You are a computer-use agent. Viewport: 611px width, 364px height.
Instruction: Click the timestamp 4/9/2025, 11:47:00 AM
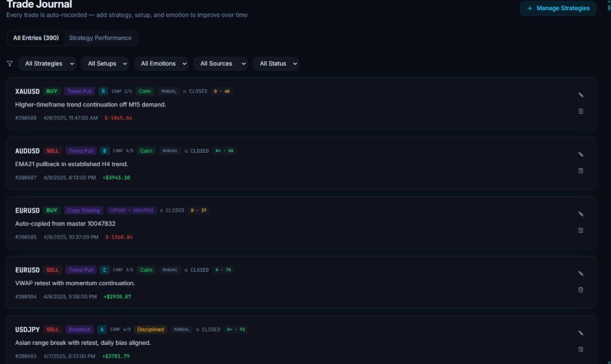tap(71, 118)
